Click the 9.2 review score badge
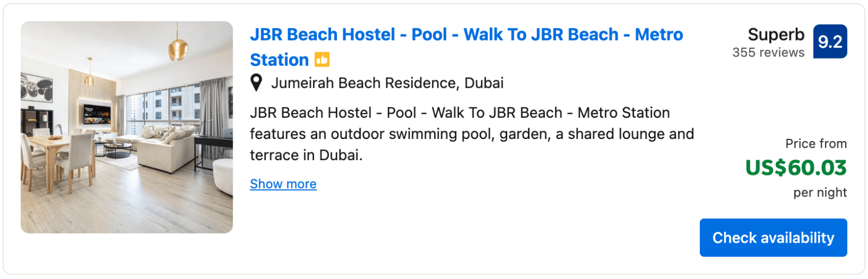868x279 pixels. (830, 41)
